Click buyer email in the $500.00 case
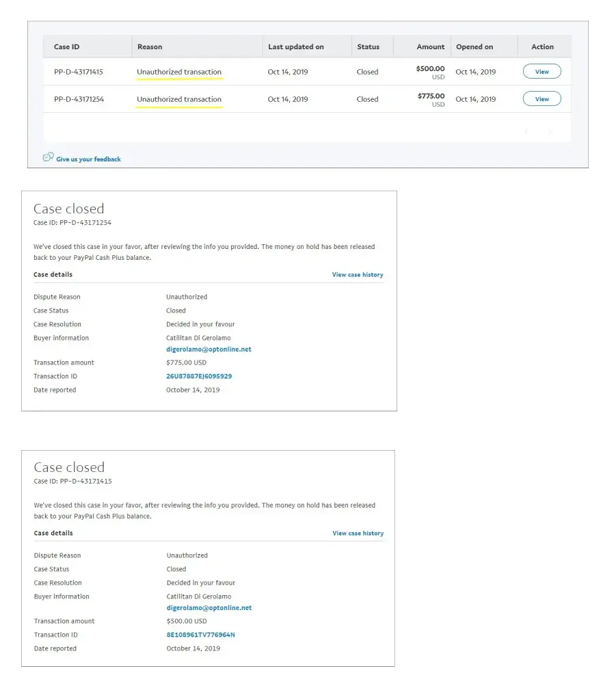The width and height of the screenshot is (616, 684). pos(209,608)
